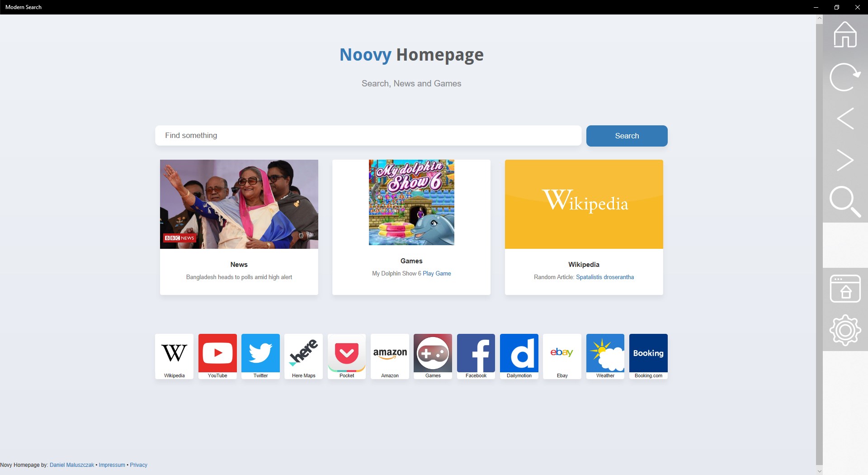Viewport: 868px width, 475px height.
Task: Open the Ebay shortcut tile
Action: [x=562, y=356]
